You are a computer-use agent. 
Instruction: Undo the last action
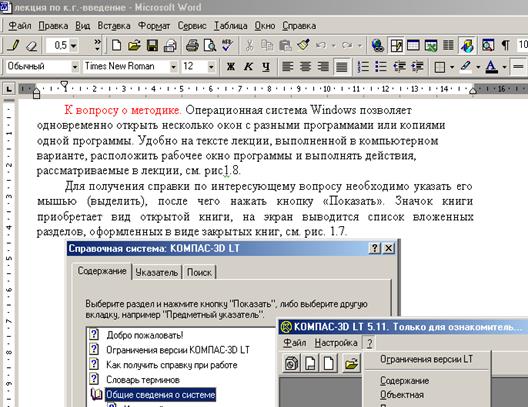click(x=321, y=45)
